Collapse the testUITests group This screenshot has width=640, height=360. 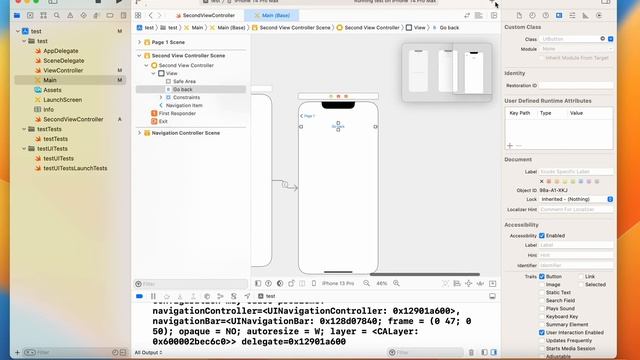tap(24, 149)
